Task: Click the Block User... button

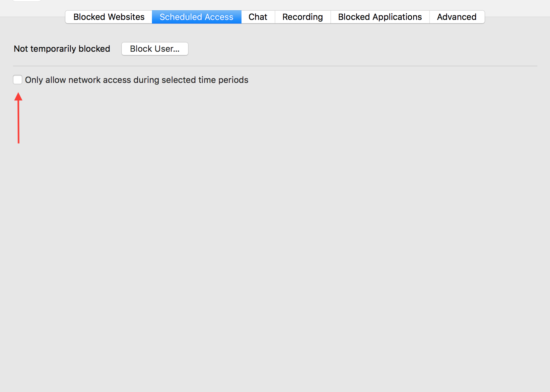Action: point(155,49)
